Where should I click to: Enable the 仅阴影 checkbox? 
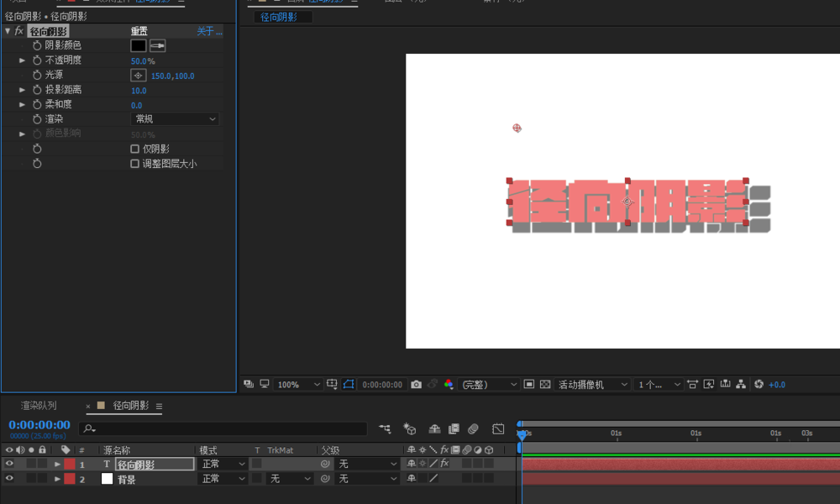pos(135,149)
